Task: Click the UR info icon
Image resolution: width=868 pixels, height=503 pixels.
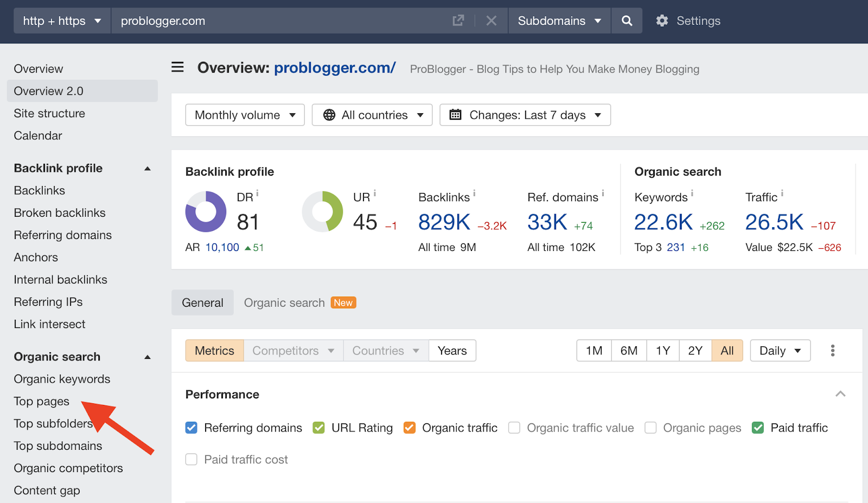Action: coord(375,193)
